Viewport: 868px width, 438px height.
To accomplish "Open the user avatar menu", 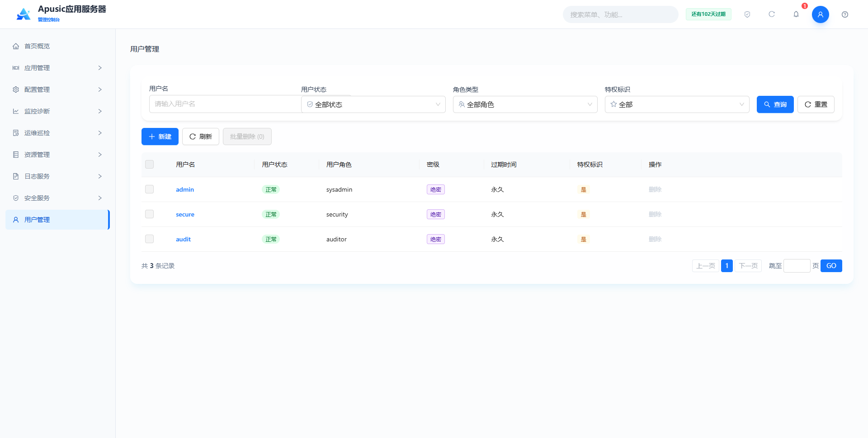I will [821, 14].
